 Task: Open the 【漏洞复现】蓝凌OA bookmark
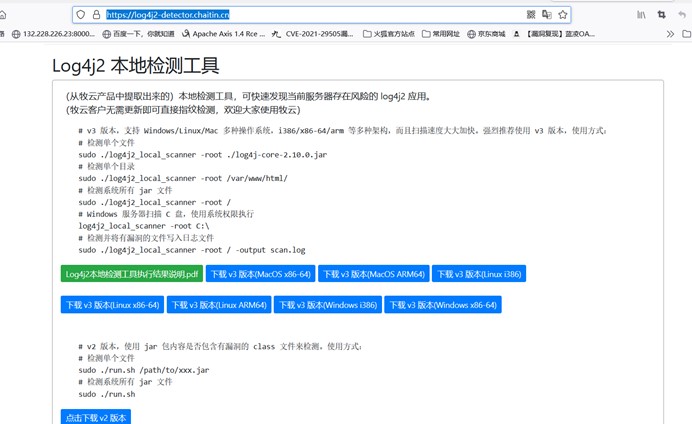(554, 34)
